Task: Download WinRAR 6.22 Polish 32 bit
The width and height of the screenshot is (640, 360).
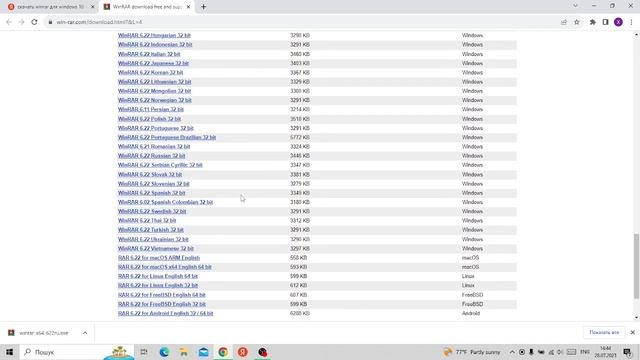Action: (x=149, y=119)
